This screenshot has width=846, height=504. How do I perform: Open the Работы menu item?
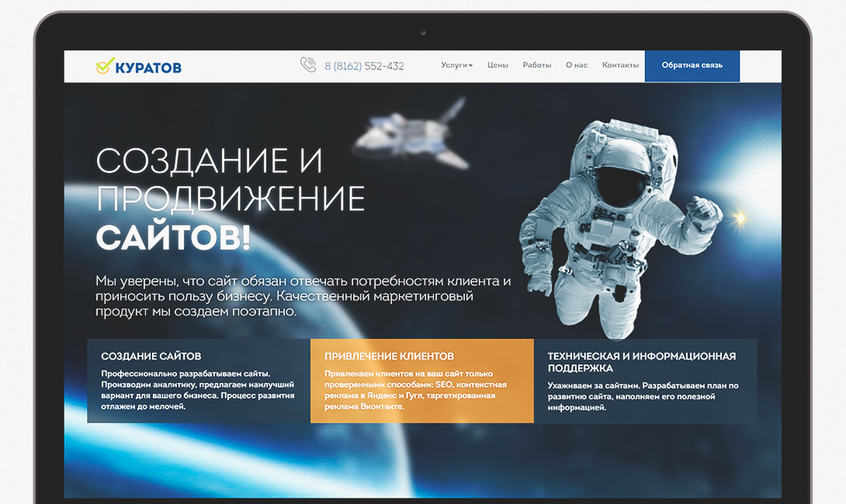point(537,65)
